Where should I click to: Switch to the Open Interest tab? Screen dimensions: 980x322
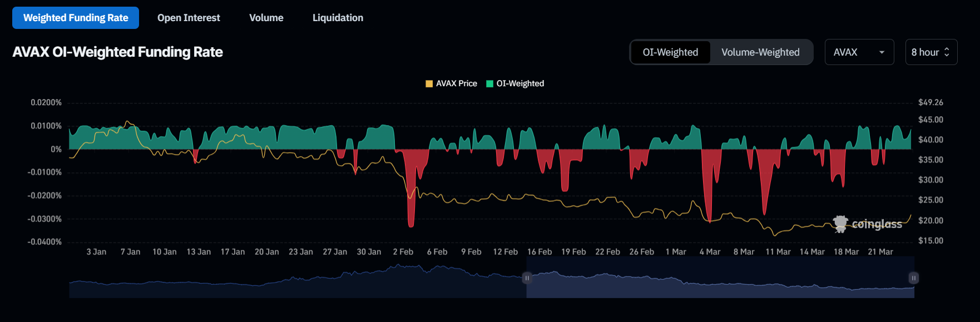pos(189,18)
